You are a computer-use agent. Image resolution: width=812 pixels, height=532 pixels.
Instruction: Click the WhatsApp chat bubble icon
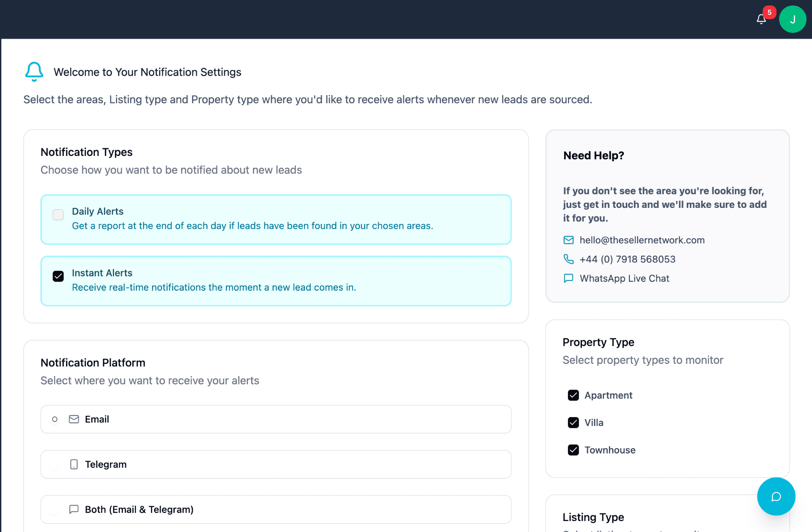[x=568, y=278]
